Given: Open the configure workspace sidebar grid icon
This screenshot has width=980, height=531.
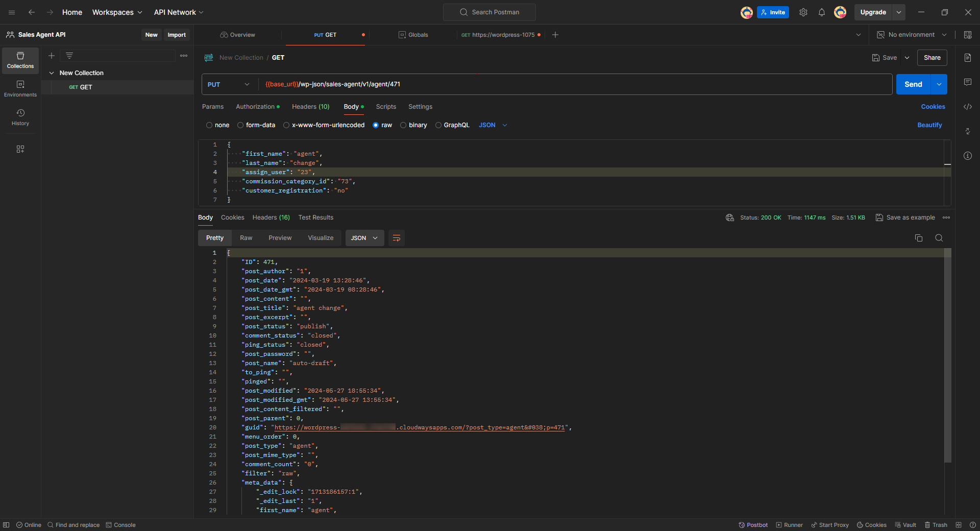Looking at the screenshot, I should click(x=20, y=149).
